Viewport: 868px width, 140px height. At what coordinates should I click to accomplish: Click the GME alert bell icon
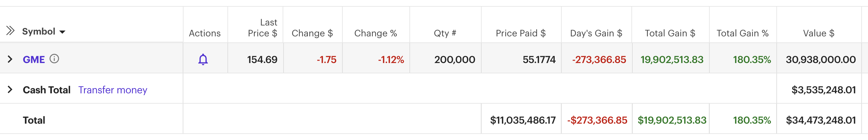click(203, 60)
